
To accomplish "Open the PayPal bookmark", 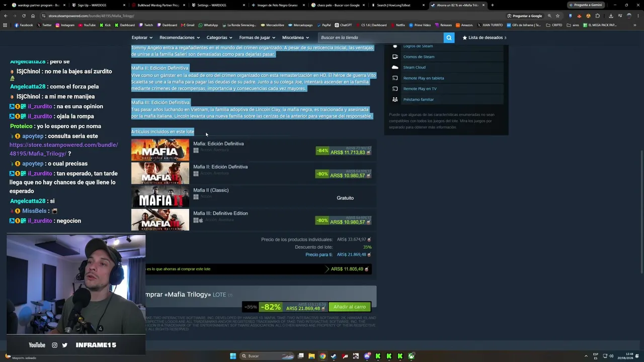I will coord(324,25).
